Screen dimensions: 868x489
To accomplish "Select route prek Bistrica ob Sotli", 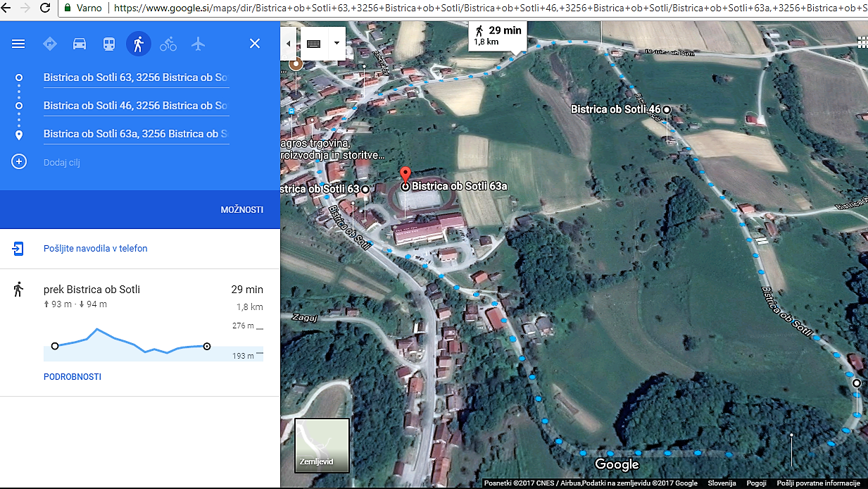I will (92, 290).
